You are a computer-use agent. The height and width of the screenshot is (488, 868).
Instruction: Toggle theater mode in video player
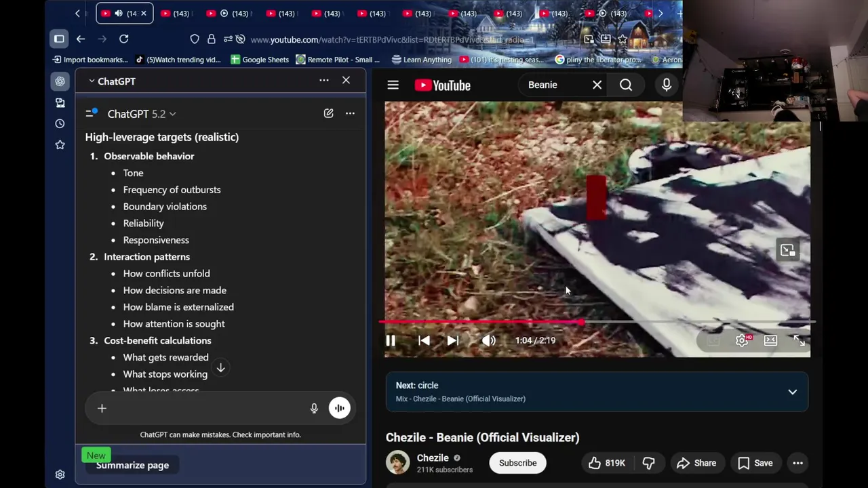click(x=770, y=340)
